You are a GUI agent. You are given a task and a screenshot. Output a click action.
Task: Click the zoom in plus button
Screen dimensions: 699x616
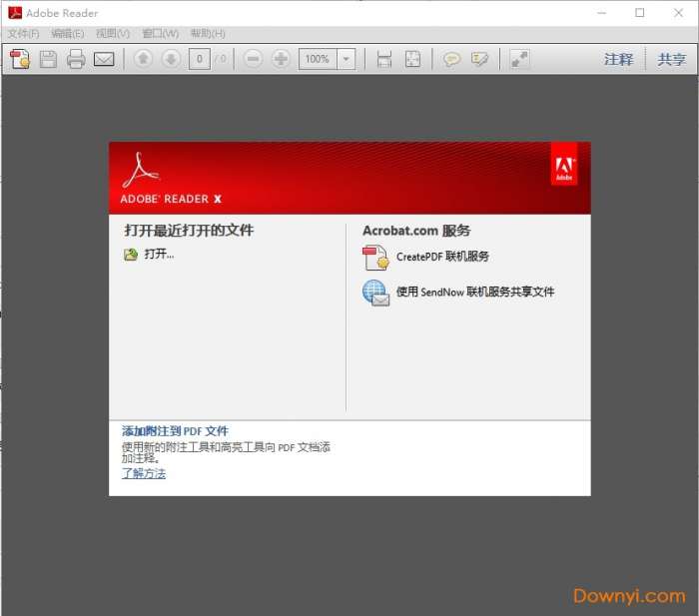coord(281,59)
